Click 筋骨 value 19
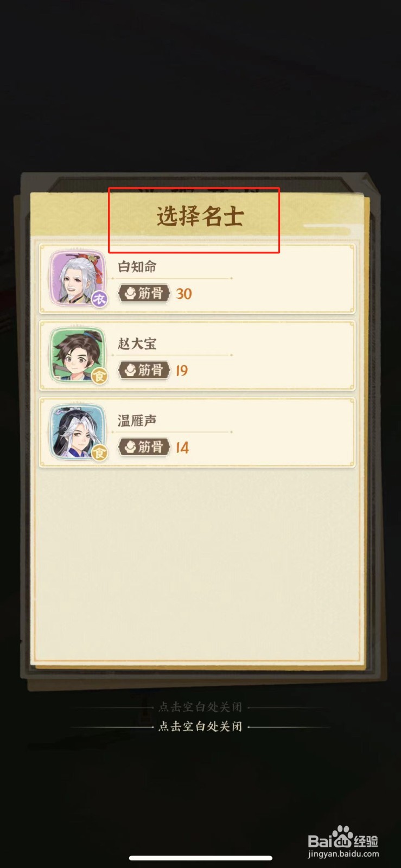 point(182,371)
